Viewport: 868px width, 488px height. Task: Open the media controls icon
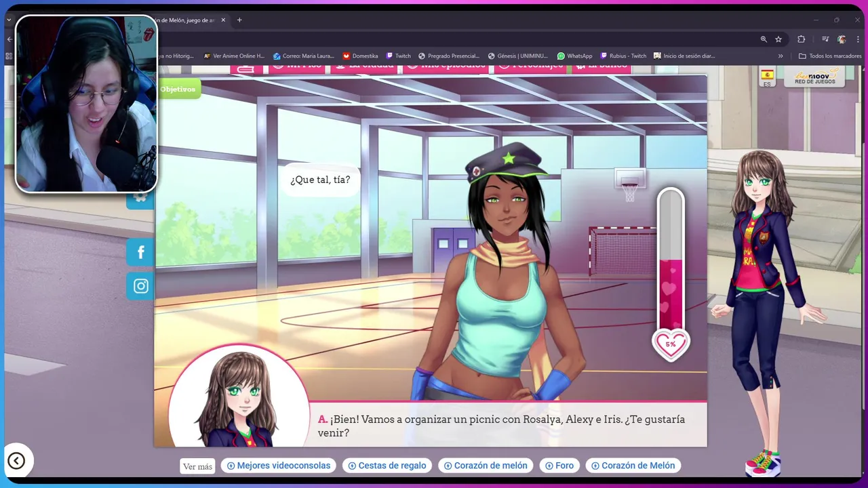pyautogui.click(x=825, y=39)
